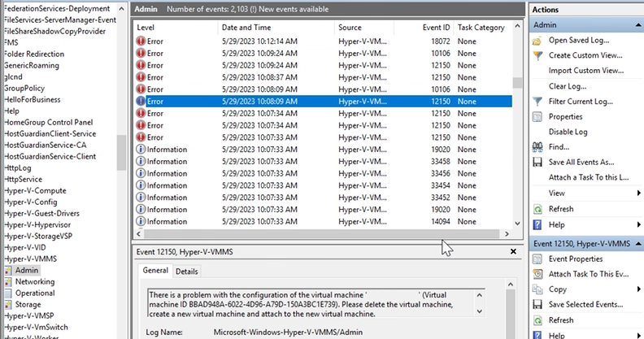This screenshot has width=644, height=339.
Task: Collapse the Admin actions section
Action: click(x=638, y=25)
